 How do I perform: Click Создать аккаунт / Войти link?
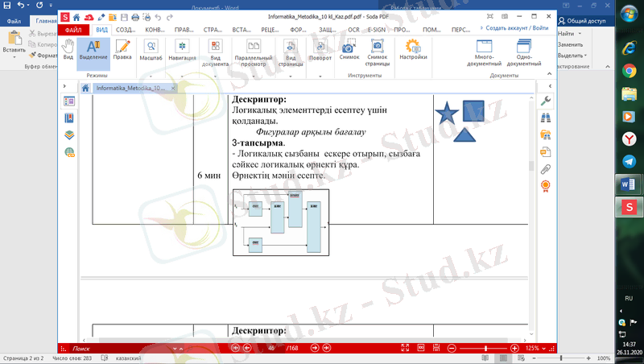coord(518,28)
